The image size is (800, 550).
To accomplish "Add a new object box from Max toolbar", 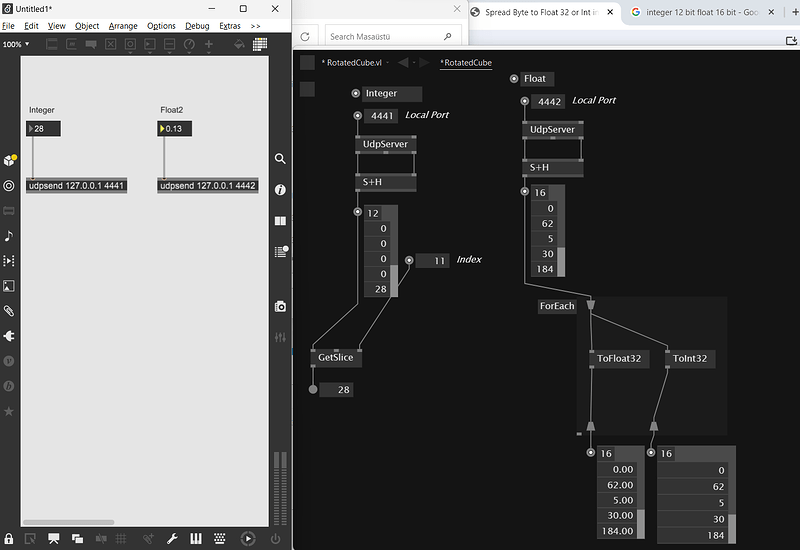I will tap(52, 44).
